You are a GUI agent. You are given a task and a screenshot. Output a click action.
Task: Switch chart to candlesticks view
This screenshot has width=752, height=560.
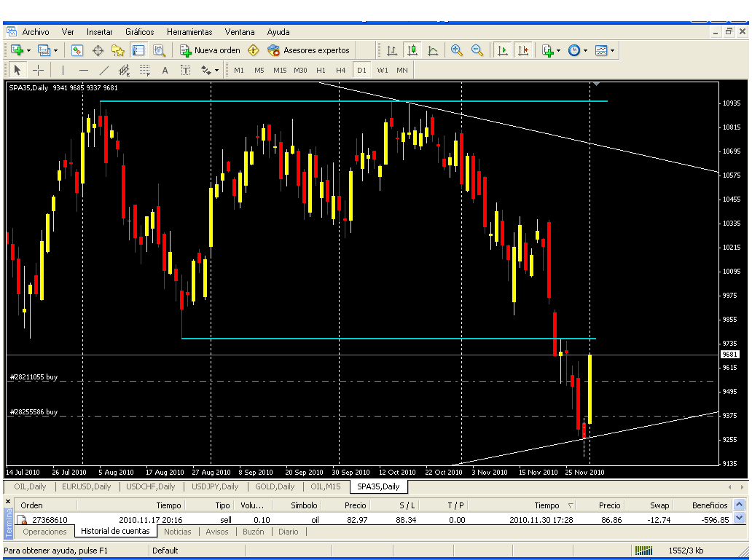(x=412, y=50)
